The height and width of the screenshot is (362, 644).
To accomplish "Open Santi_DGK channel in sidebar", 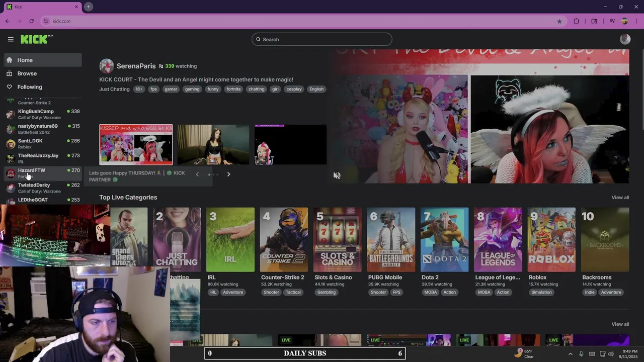I will [43, 144].
